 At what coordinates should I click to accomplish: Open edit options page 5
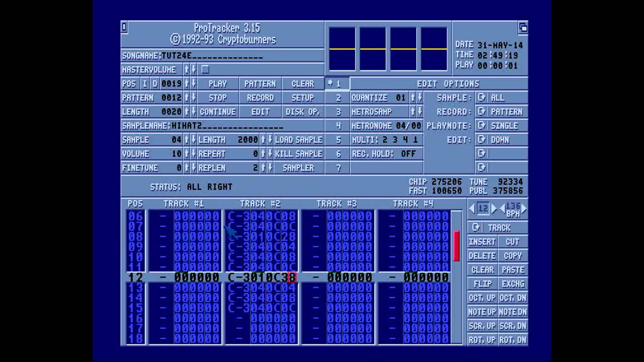pyautogui.click(x=338, y=140)
